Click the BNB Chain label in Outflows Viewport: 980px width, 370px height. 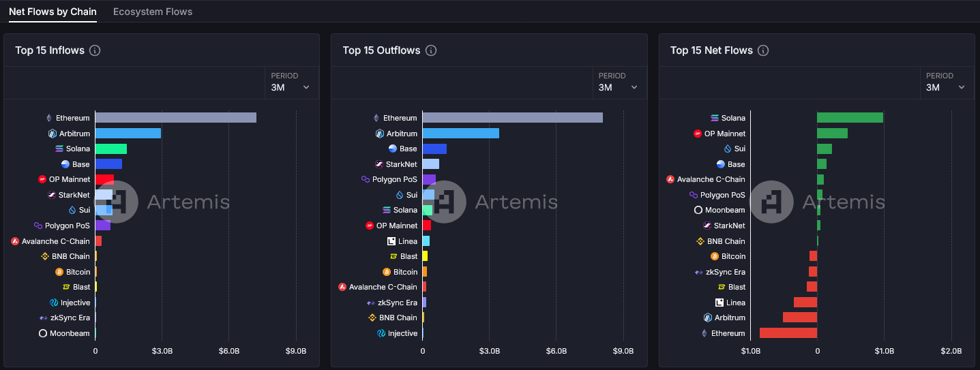coord(398,318)
